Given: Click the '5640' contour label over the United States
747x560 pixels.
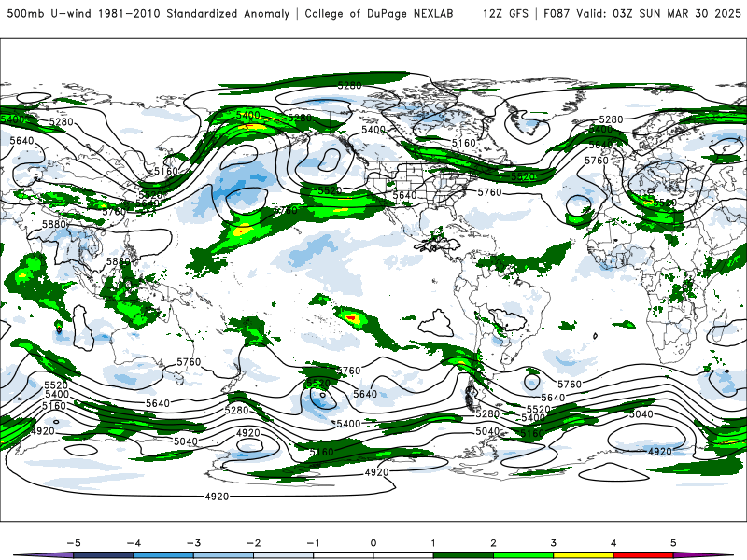Looking at the screenshot, I should 404,195.
